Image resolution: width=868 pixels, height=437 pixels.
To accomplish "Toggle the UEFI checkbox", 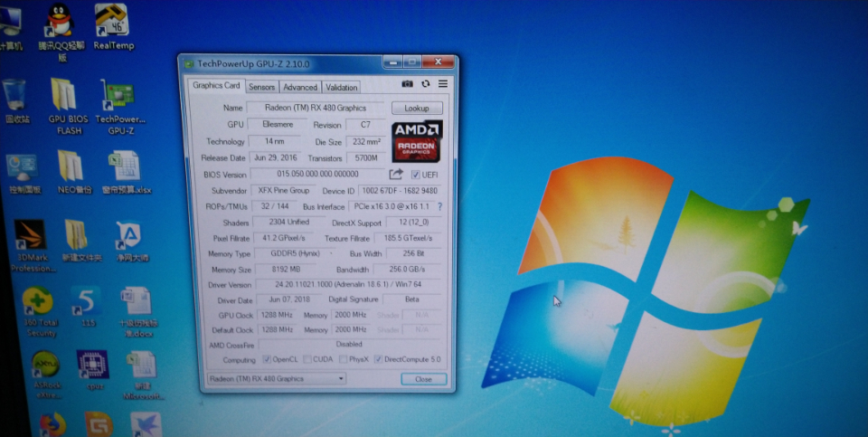I will tap(415, 175).
